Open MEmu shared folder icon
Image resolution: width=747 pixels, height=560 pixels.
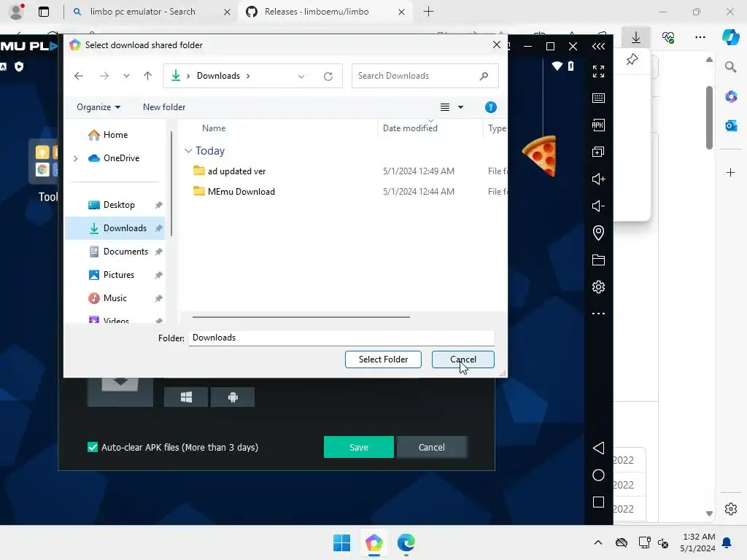tap(598, 260)
